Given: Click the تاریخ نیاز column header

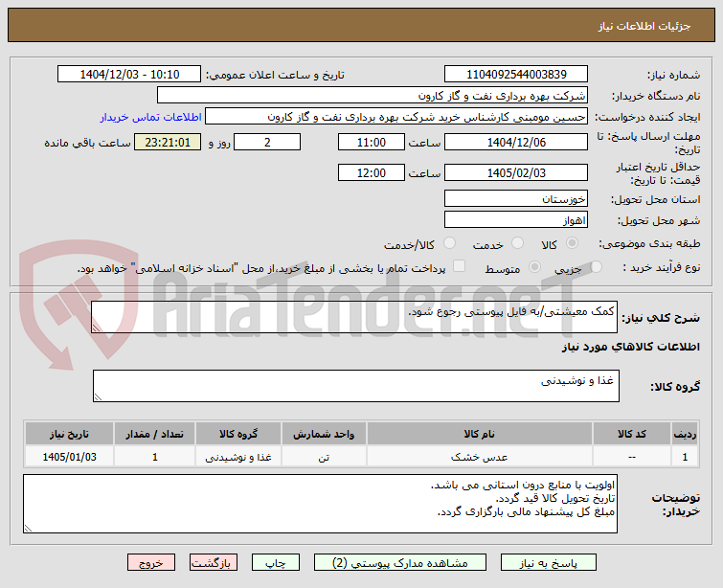Looking at the screenshot, I should click(69, 434).
